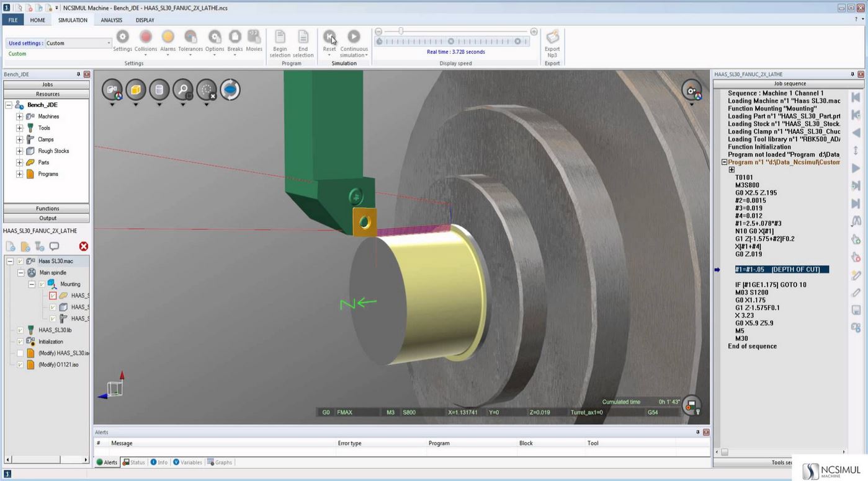Open the Used settings Custom dropdown
Screen dimensions: 868x481
click(x=78, y=43)
